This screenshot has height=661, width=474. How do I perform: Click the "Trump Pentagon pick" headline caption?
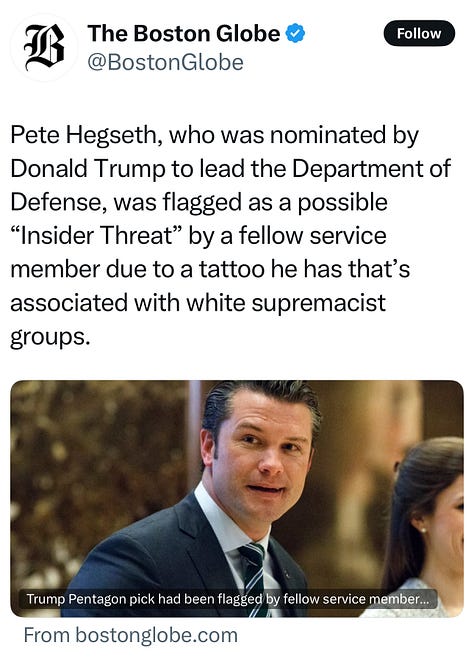[227, 599]
